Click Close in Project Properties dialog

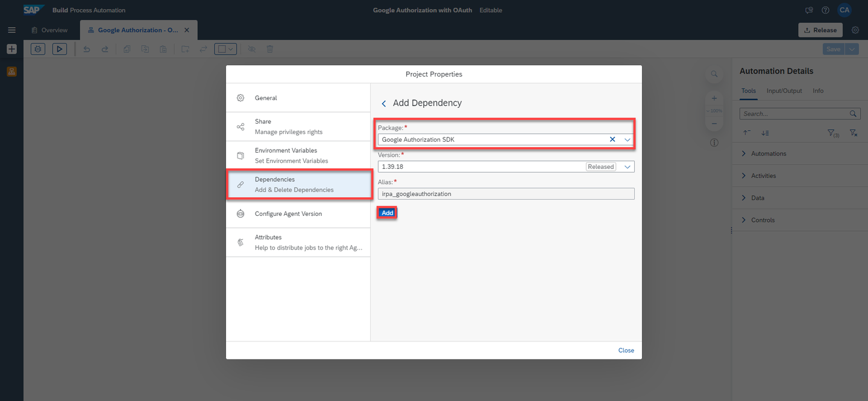(x=626, y=350)
